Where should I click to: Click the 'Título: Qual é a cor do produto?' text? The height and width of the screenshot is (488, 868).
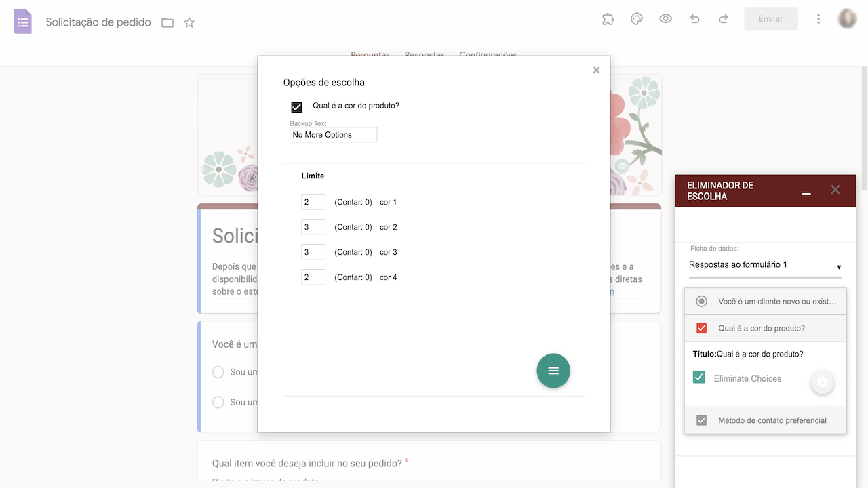tap(748, 354)
